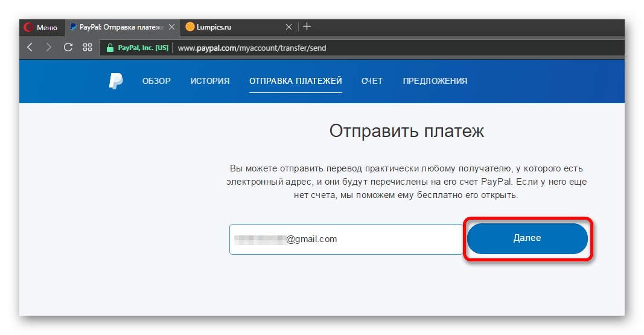The image size is (644, 335).
Task: View the PayPal, Inc. [US] certificate badge
Action: coord(143,48)
